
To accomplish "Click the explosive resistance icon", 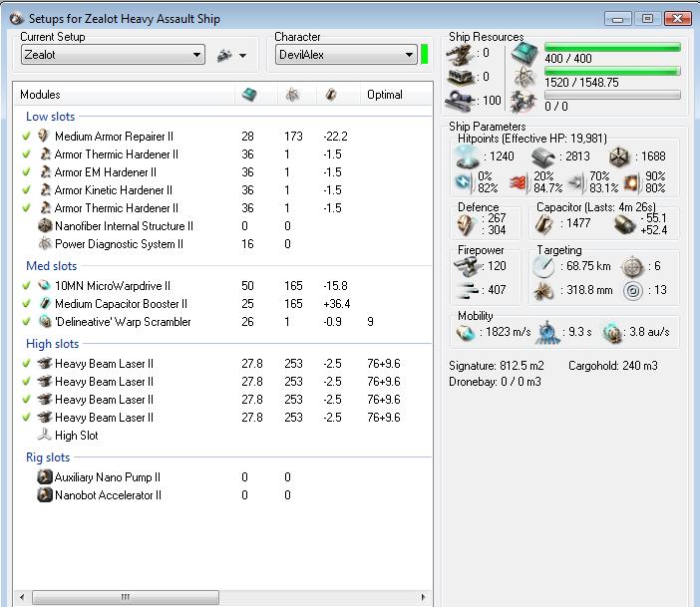I will pos(631,182).
